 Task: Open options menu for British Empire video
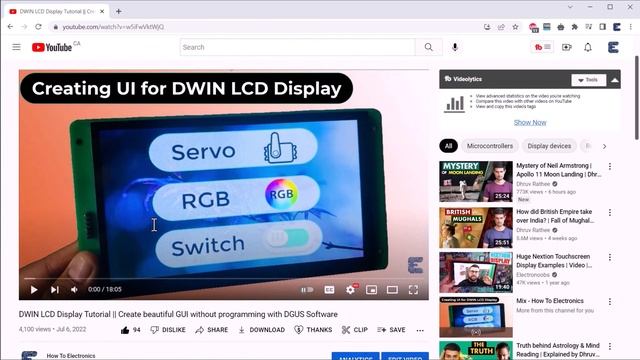(x=610, y=213)
